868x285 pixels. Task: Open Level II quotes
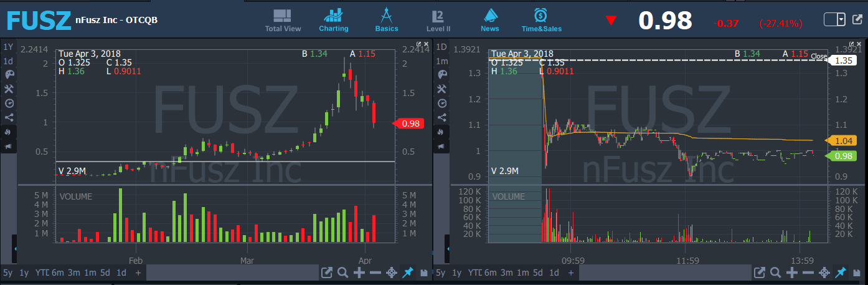(438, 21)
